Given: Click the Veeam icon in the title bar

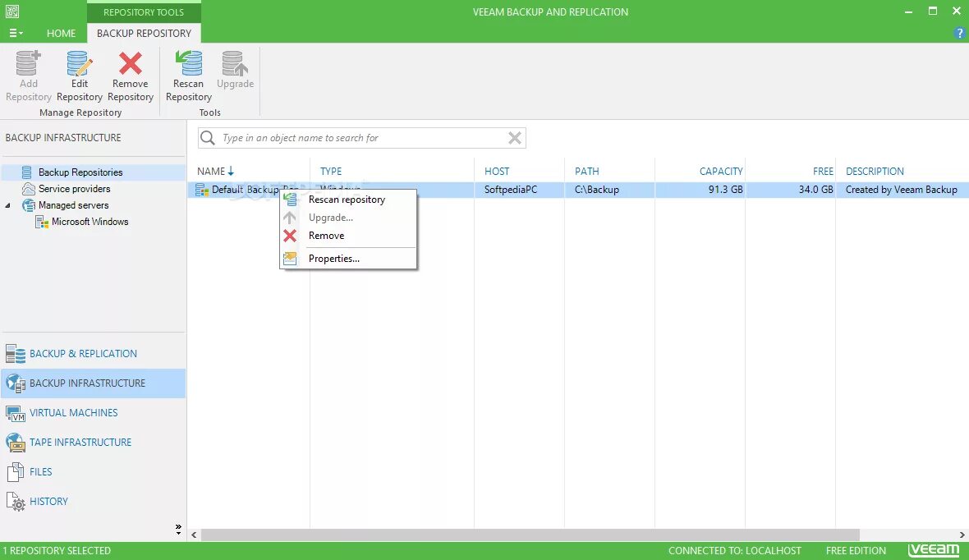Looking at the screenshot, I should (x=12, y=11).
